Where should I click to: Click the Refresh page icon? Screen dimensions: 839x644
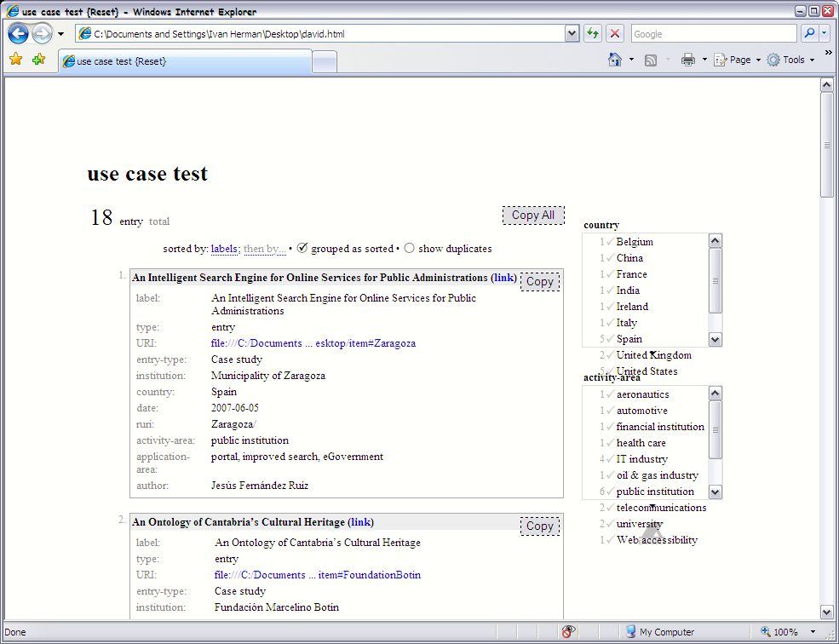point(593,34)
